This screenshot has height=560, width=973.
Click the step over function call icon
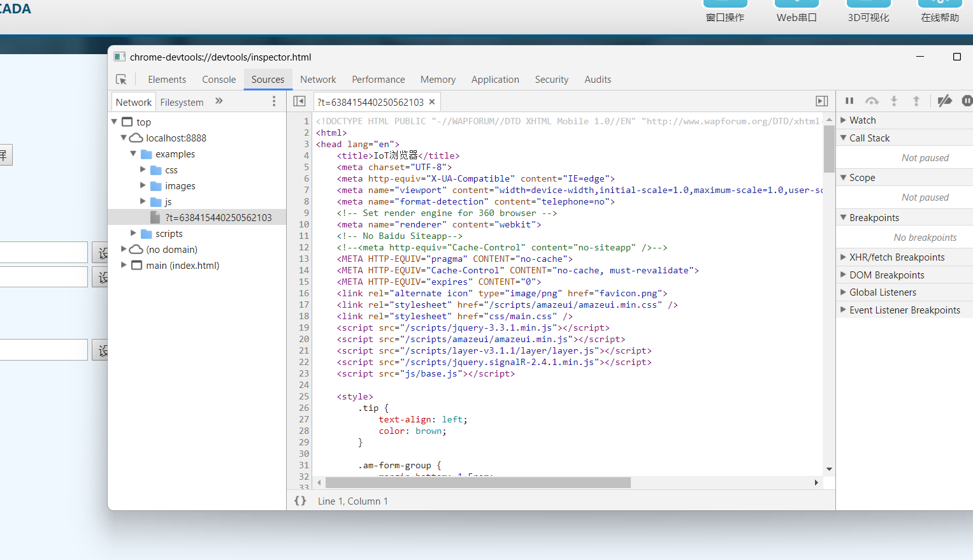872,101
